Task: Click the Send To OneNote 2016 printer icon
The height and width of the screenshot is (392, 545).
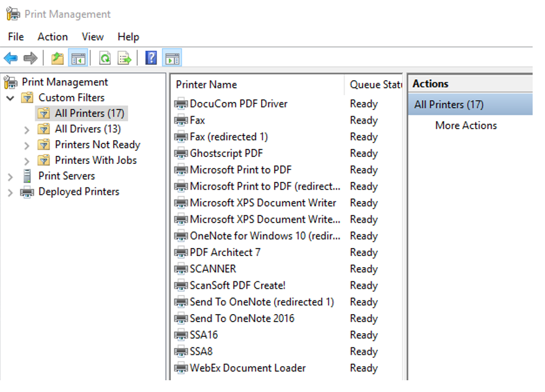Action: [181, 318]
